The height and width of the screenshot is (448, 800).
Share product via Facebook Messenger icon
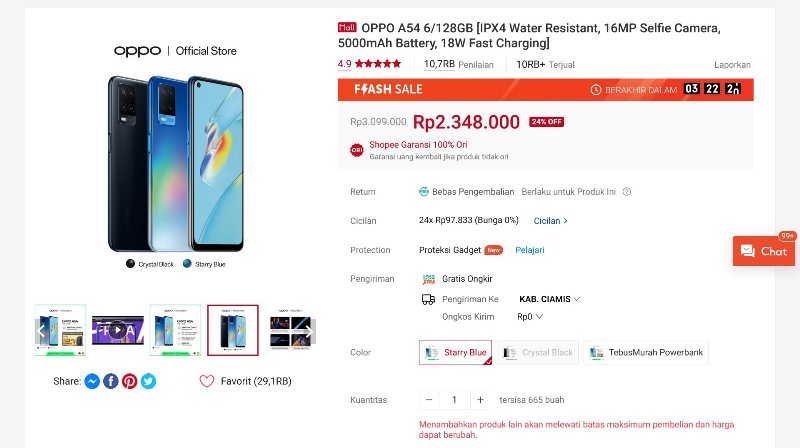click(92, 381)
